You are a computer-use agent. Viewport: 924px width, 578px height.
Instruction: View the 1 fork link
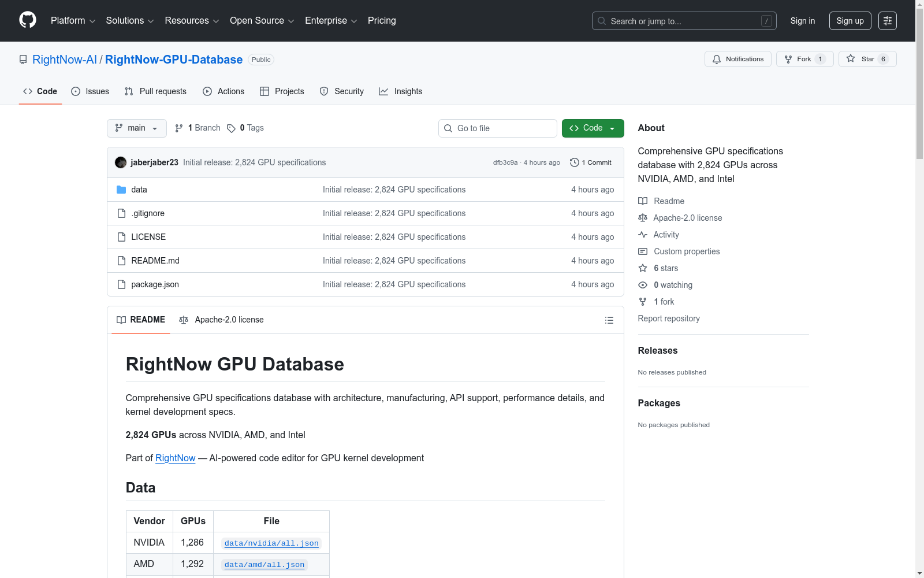[x=657, y=302]
